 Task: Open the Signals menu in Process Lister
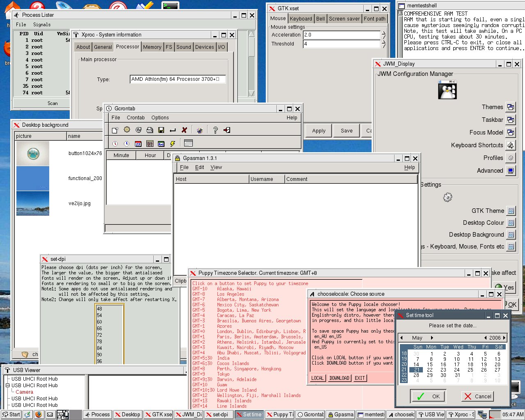[x=42, y=25]
